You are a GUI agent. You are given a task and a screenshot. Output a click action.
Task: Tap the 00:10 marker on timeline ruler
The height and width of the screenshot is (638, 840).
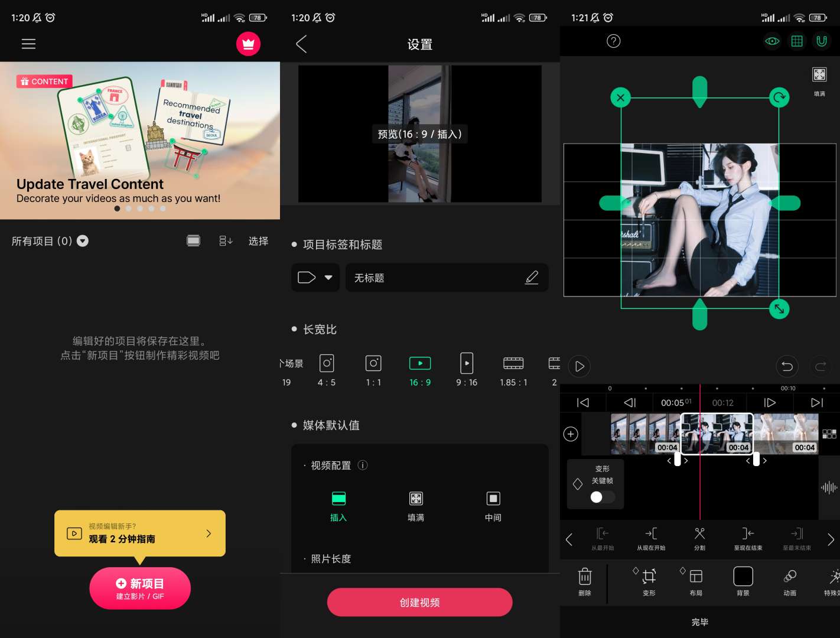pos(788,388)
